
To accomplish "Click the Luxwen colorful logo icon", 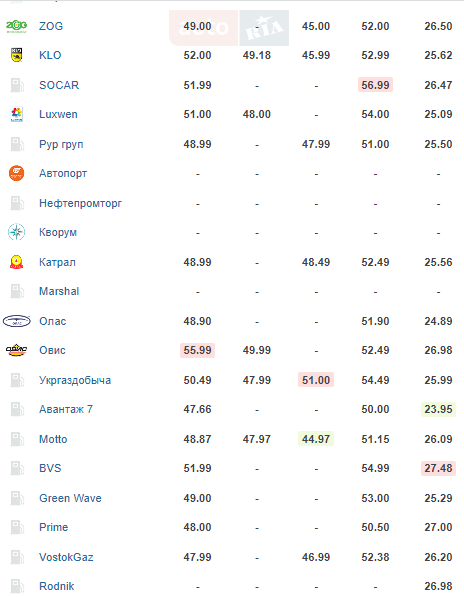I will 16,114.
